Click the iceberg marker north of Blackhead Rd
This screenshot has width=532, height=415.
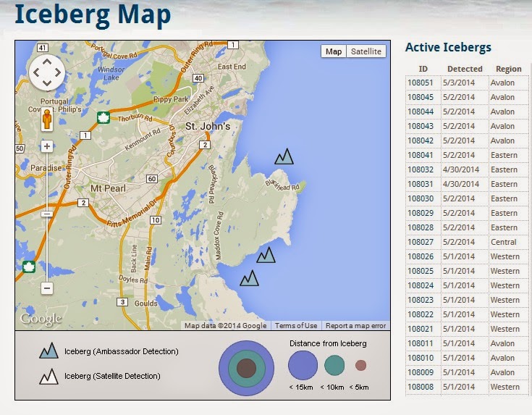click(x=284, y=156)
